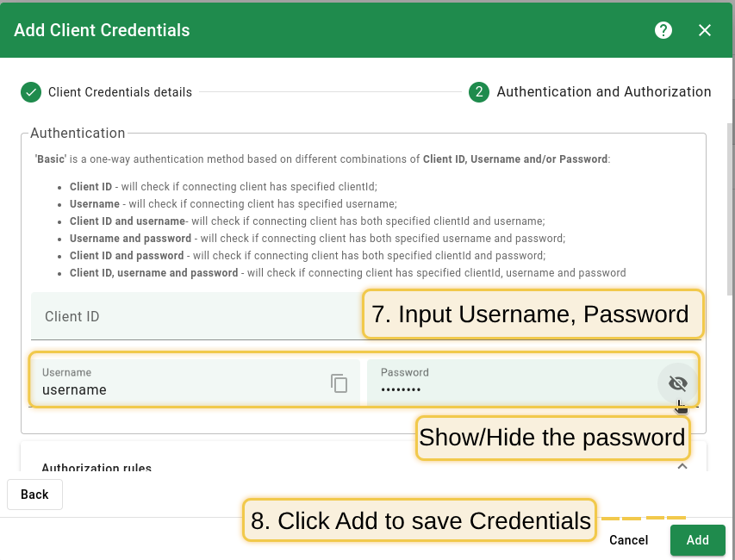Select the Authentication and Authorization step label

(604, 92)
